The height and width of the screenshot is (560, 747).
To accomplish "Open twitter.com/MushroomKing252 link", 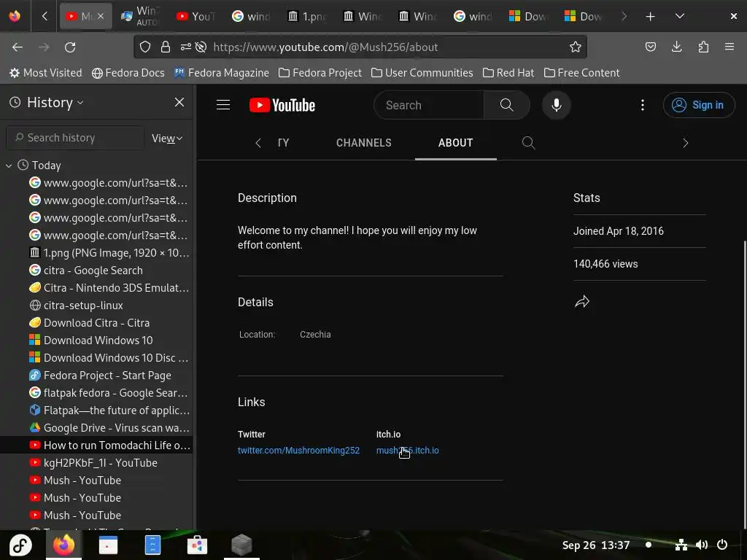I will click(x=298, y=451).
